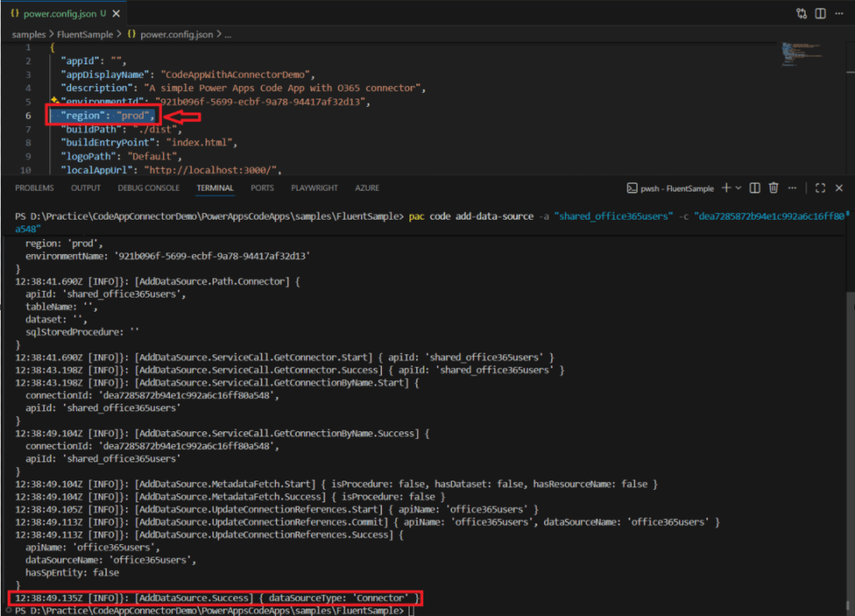Open the new terminal launch profile dropdown
The image size is (855, 616).
(x=738, y=188)
